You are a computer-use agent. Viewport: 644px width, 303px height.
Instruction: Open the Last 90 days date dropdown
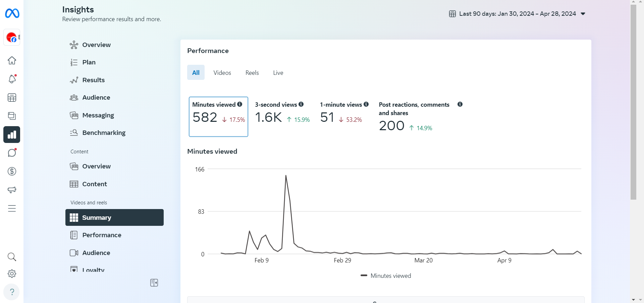pos(517,14)
